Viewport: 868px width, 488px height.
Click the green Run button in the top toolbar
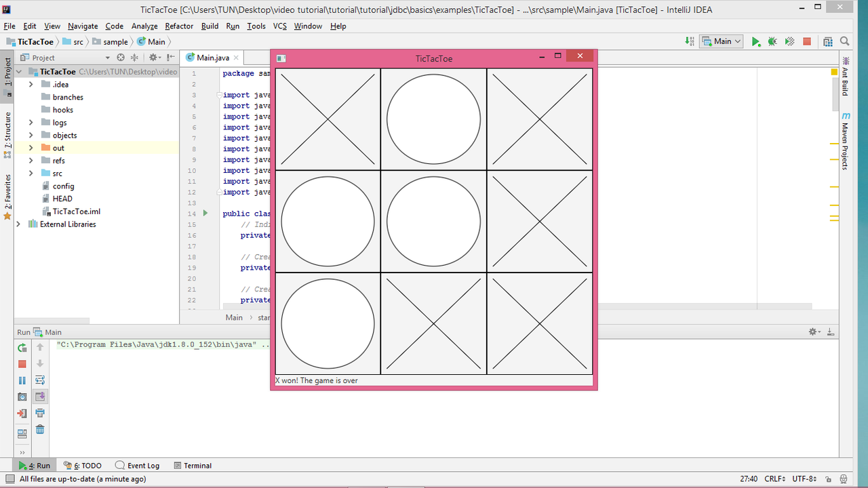coord(756,41)
